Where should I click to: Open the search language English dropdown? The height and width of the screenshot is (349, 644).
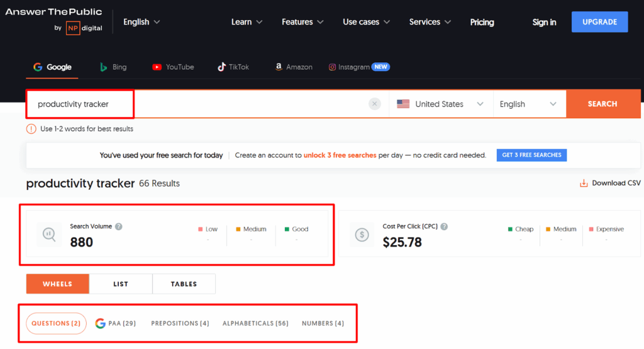(528, 104)
